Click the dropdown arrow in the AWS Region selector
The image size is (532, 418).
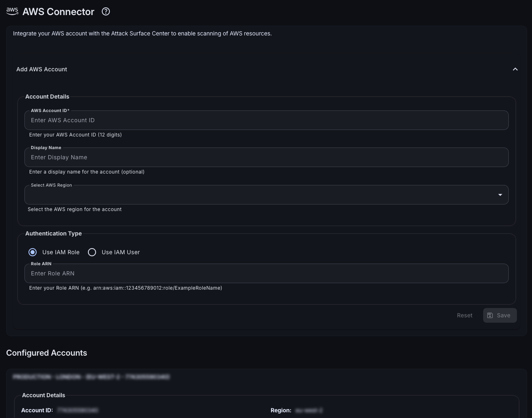(500, 195)
